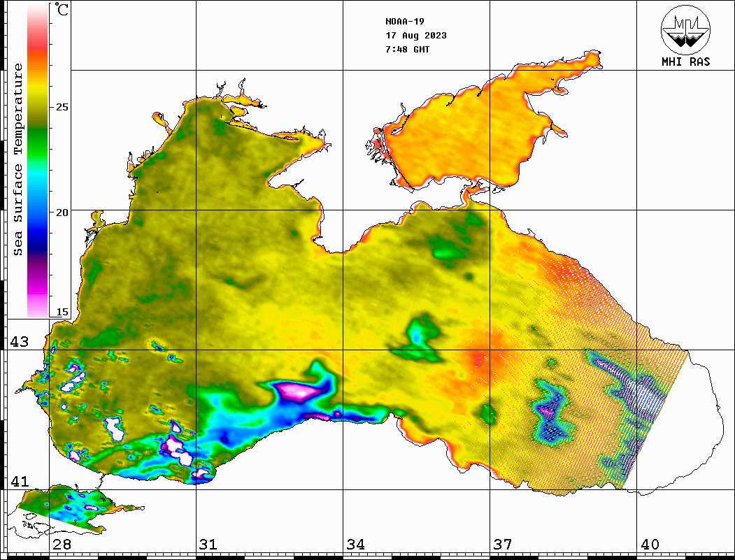Image resolution: width=735 pixels, height=560 pixels.
Task: Click the '°C' unit label on legend
Action: pyautogui.click(x=62, y=9)
